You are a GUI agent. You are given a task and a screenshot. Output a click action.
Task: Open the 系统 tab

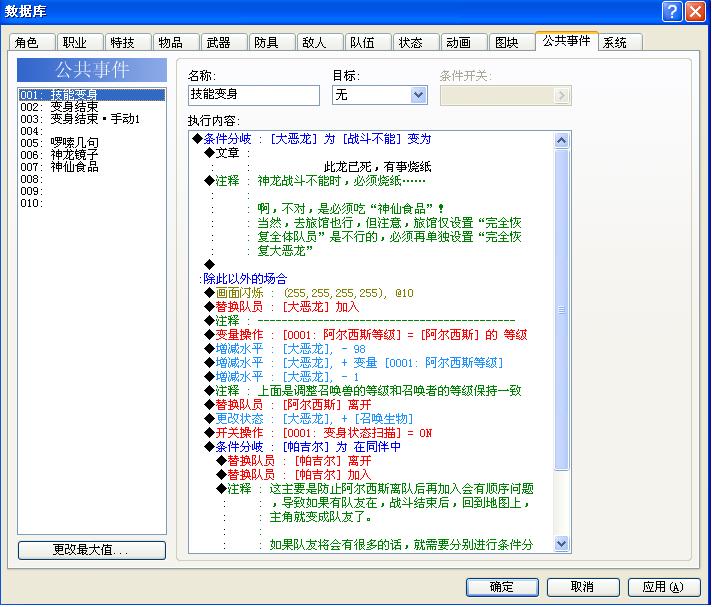pyautogui.click(x=621, y=42)
